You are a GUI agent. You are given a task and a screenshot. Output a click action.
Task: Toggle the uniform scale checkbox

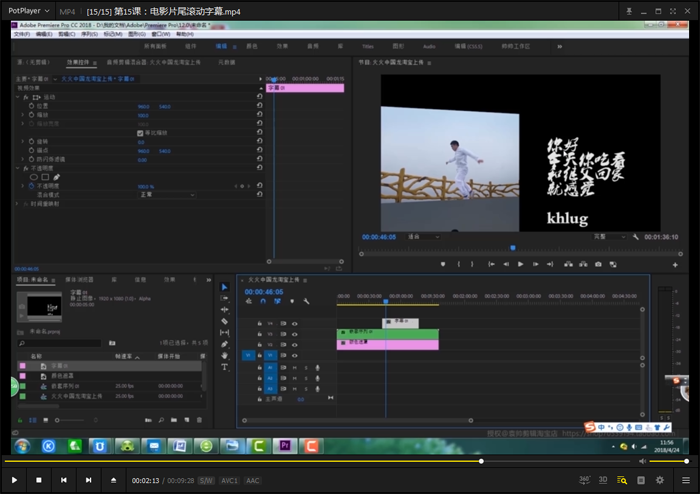[x=140, y=133]
